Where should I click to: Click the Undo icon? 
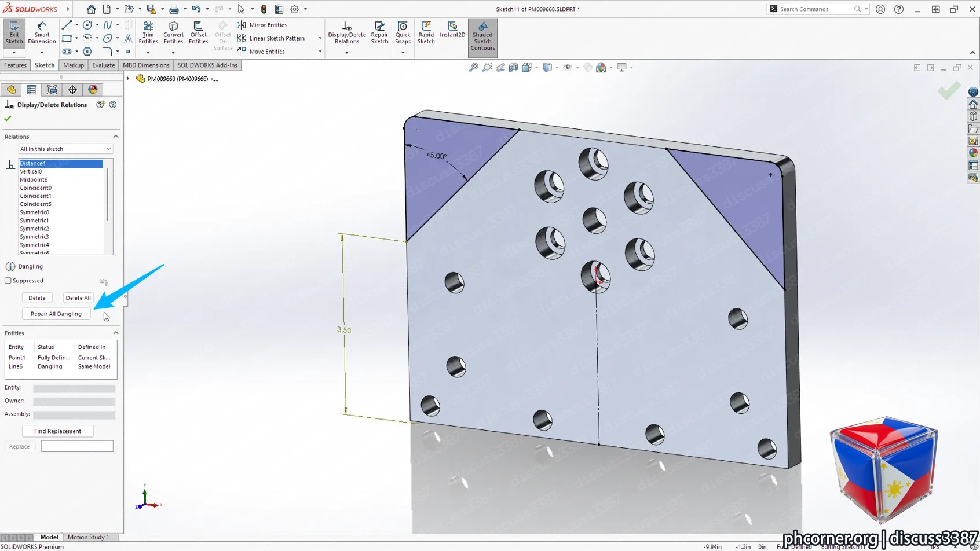coord(196,9)
